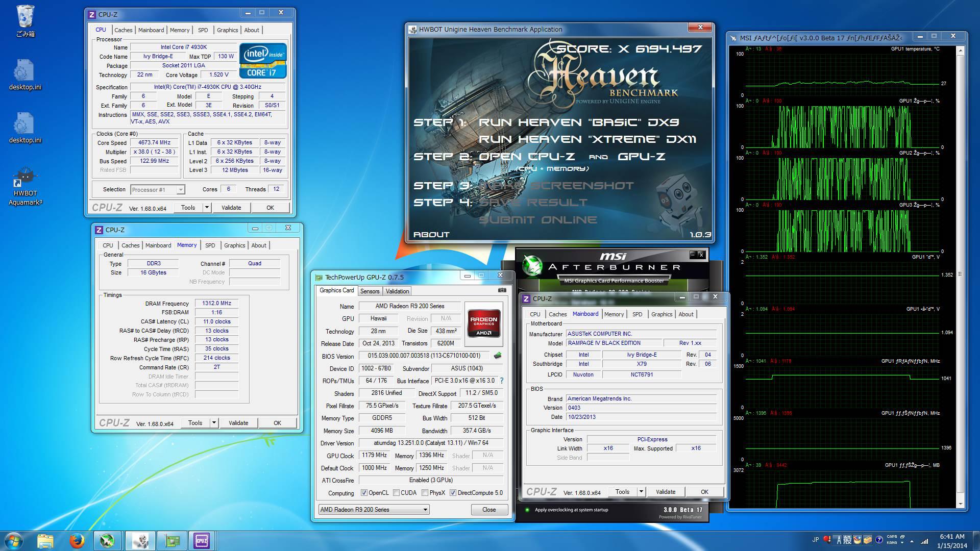Screen dimensions: 980x551
Task: Click the IME input mode 'A' icon
Action: (839, 540)
